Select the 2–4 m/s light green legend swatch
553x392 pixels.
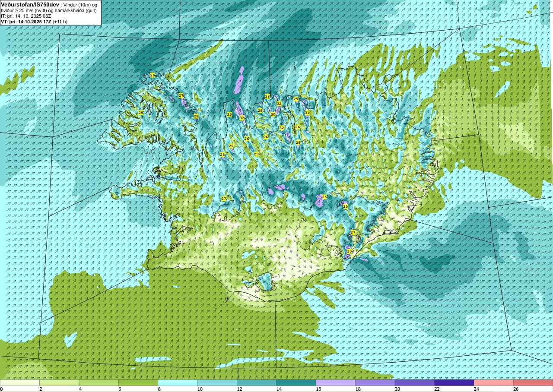[x=59, y=383]
